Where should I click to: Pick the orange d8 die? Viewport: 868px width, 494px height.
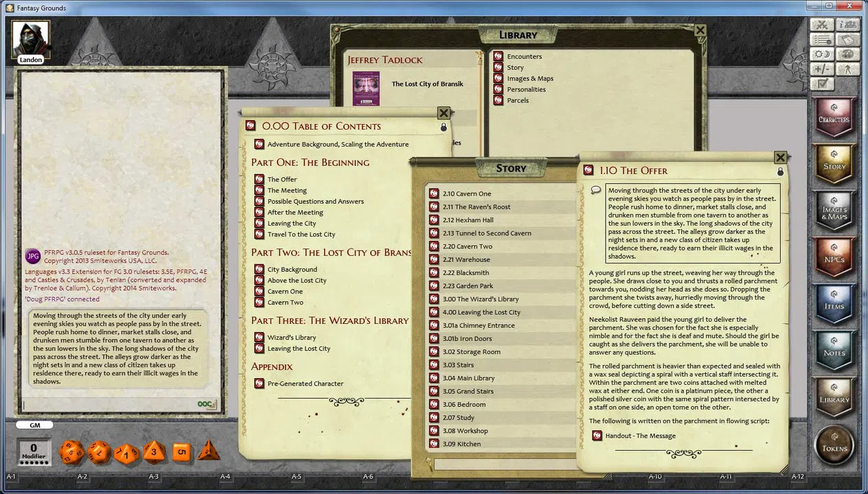tap(154, 451)
